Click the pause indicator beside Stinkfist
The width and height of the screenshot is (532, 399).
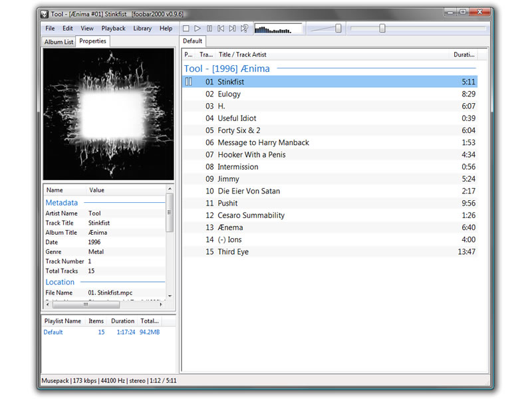coord(189,82)
